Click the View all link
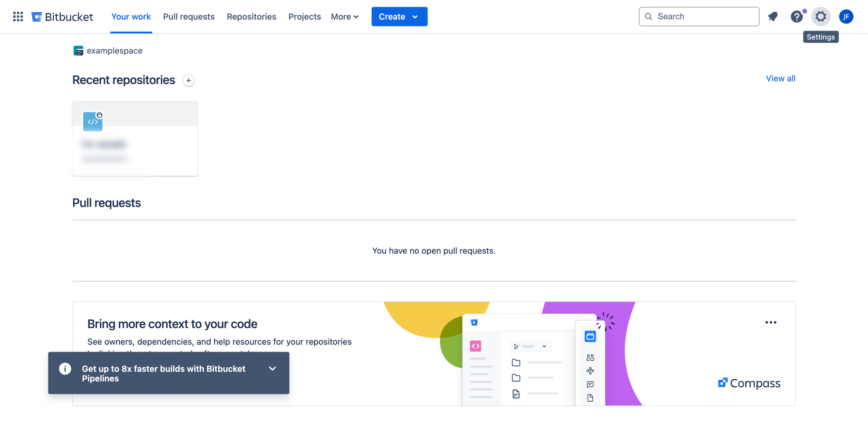The height and width of the screenshot is (423, 868). pos(780,78)
